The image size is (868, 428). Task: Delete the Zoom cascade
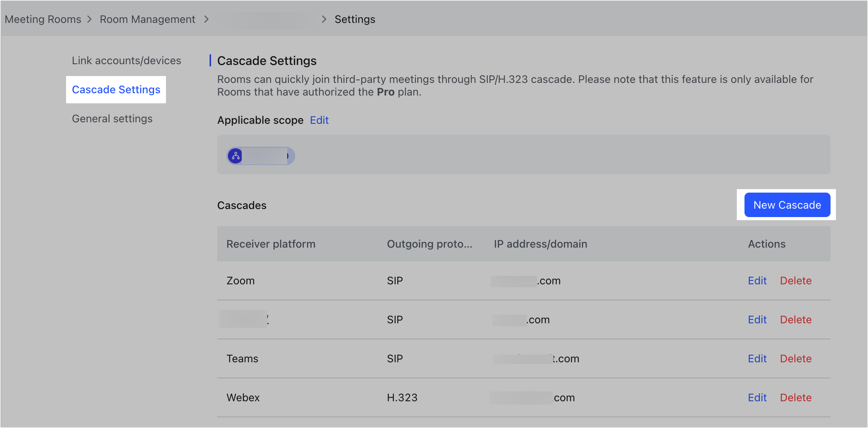pyautogui.click(x=796, y=280)
